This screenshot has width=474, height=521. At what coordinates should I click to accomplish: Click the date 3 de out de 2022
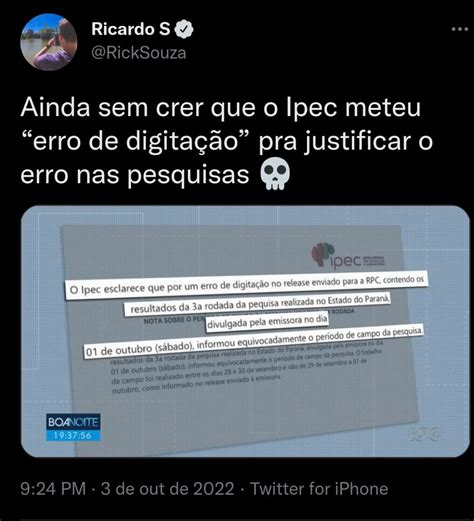[168, 489]
